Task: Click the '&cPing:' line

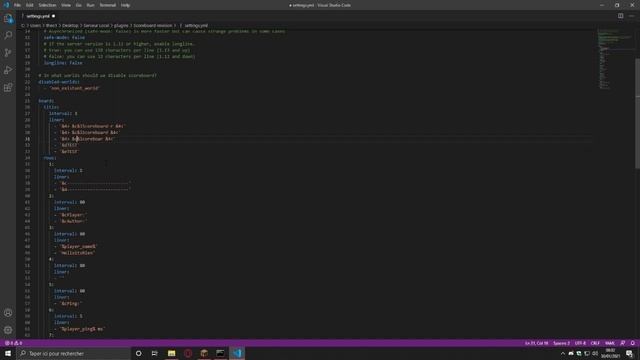Action: click(70, 304)
